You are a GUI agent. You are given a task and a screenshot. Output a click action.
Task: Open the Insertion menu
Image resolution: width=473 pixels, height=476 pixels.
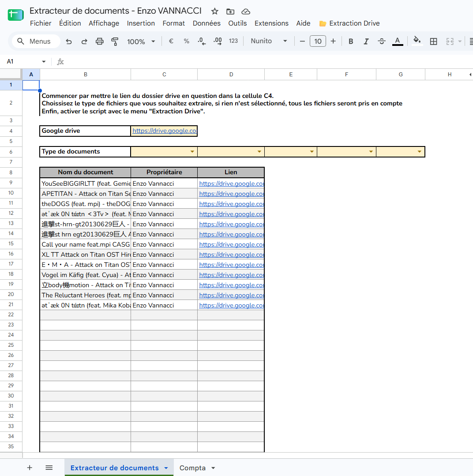click(141, 23)
